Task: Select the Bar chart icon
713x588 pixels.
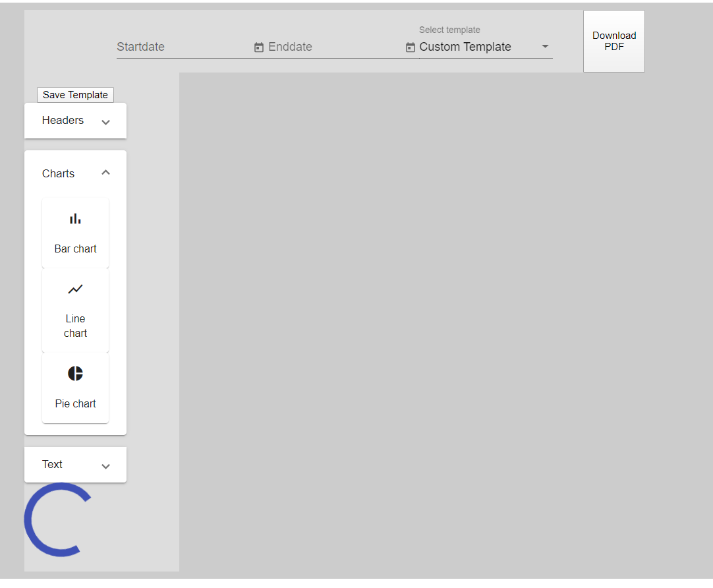Action: [75, 219]
